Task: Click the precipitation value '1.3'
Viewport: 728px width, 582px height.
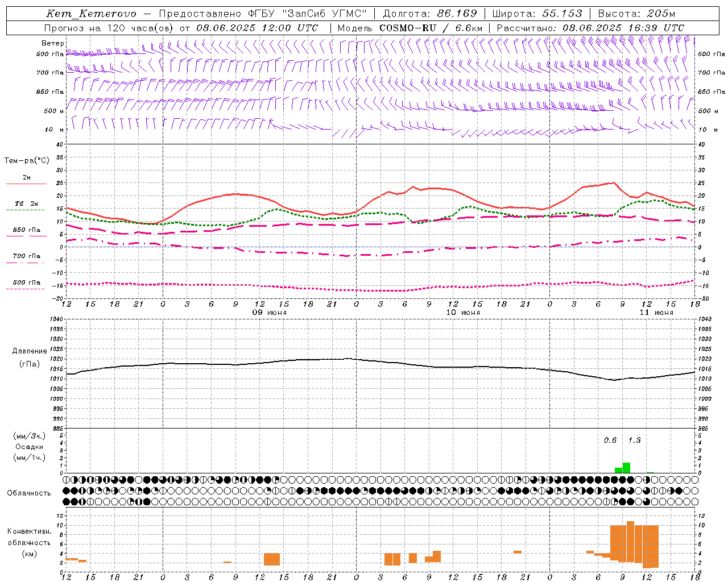Action: [634, 440]
